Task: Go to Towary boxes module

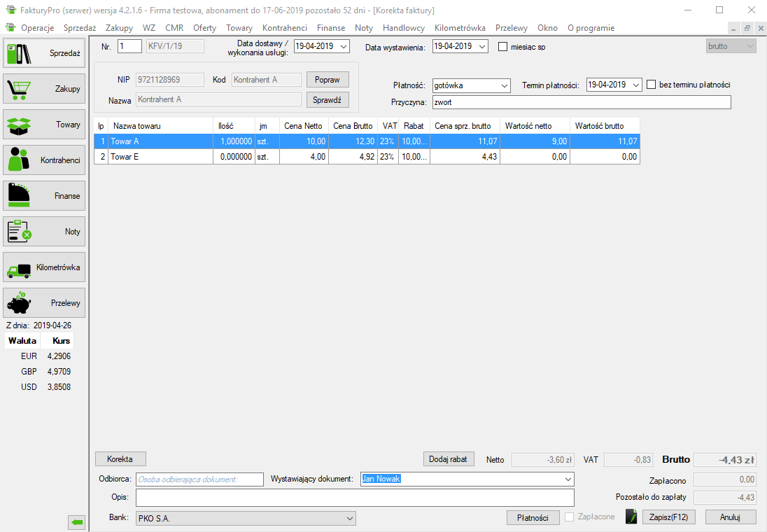Action: point(44,125)
